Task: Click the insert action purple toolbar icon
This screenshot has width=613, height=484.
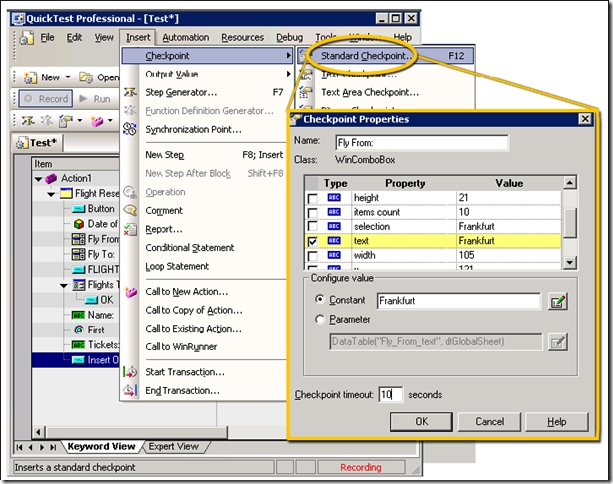Action: coord(97,122)
